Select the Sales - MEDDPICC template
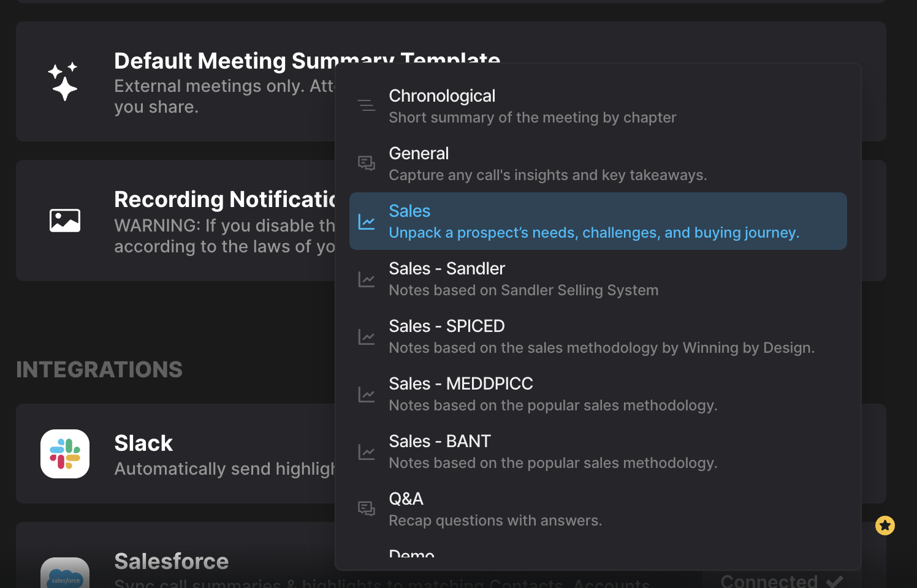The image size is (917, 588). [x=598, y=394]
